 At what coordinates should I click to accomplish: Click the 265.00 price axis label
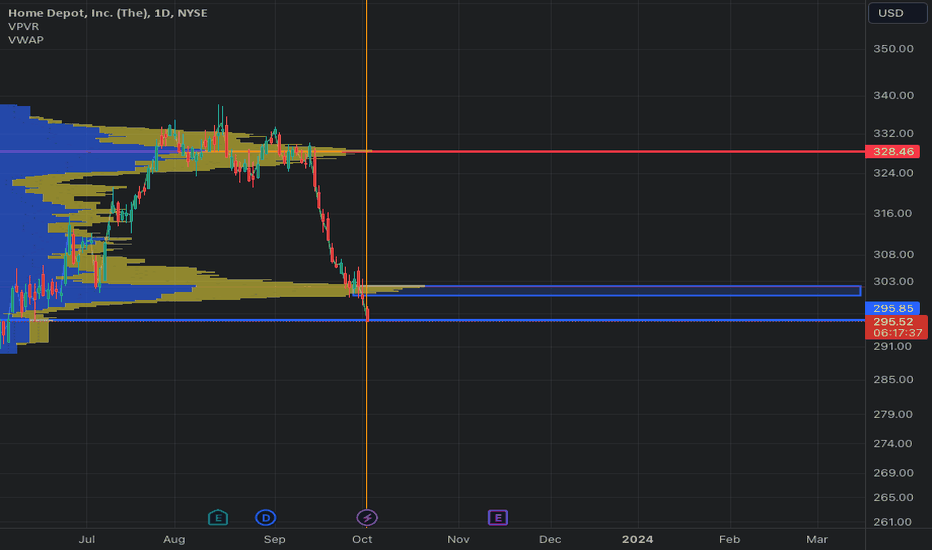point(893,497)
